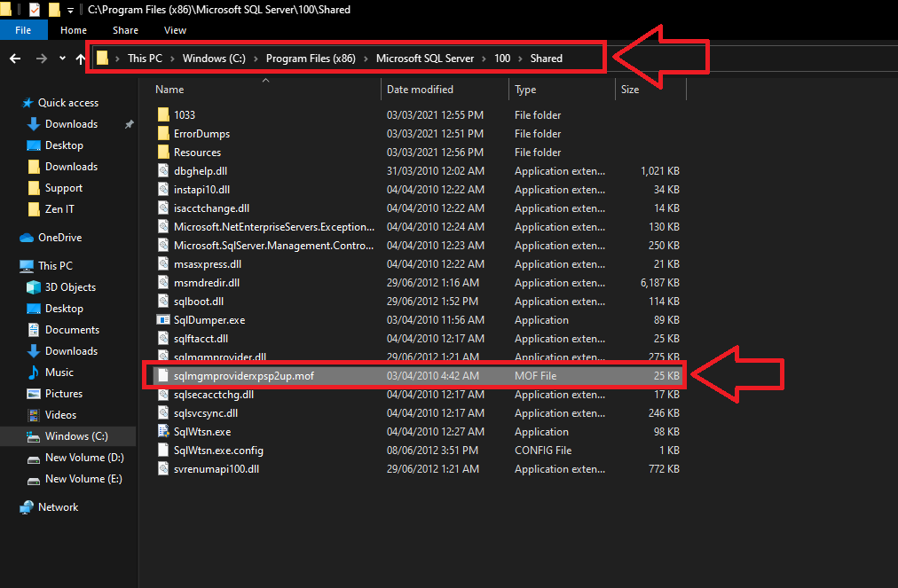The width and height of the screenshot is (898, 588).
Task: Sort by the Name column header
Action: tap(169, 90)
